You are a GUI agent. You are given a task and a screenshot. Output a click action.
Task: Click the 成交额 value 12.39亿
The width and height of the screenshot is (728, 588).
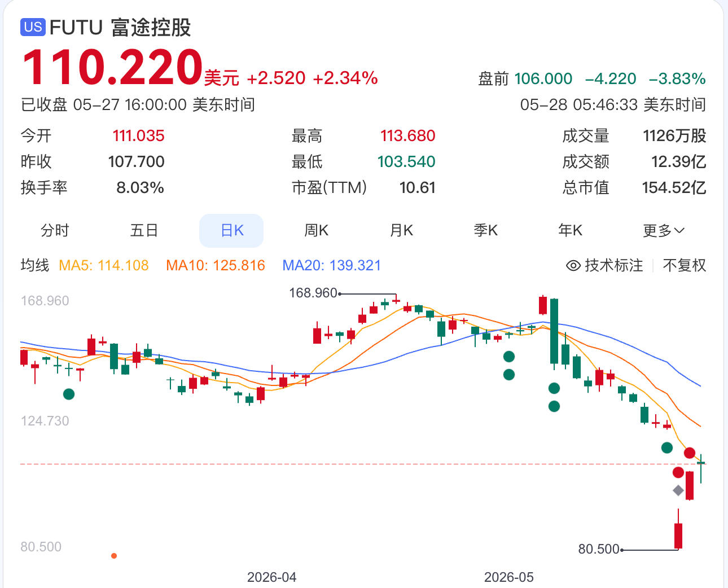point(679,161)
